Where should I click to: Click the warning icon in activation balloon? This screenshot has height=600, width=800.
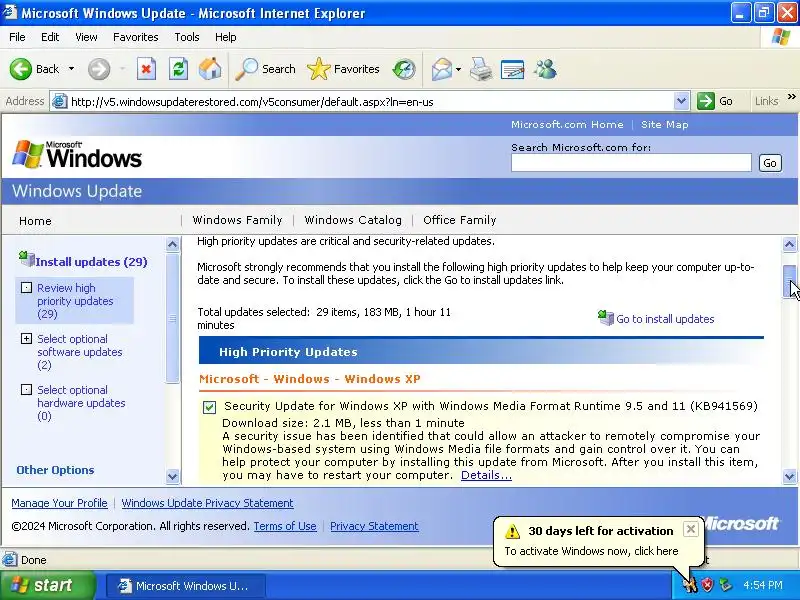coord(512,531)
